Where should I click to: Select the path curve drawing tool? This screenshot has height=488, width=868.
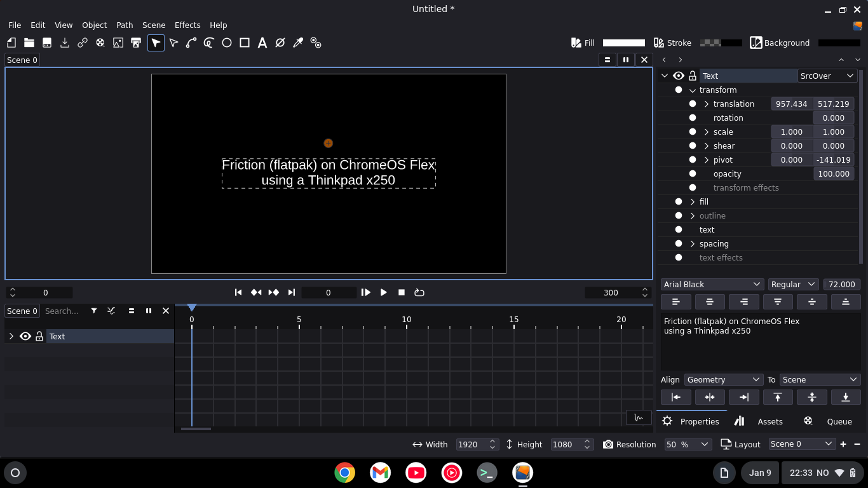[x=191, y=43]
